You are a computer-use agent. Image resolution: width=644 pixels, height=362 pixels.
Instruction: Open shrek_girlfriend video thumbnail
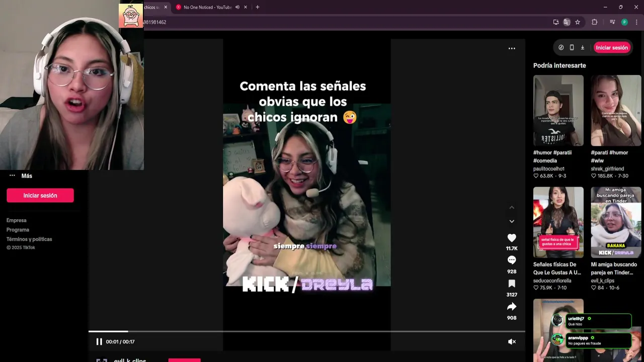coord(616,111)
